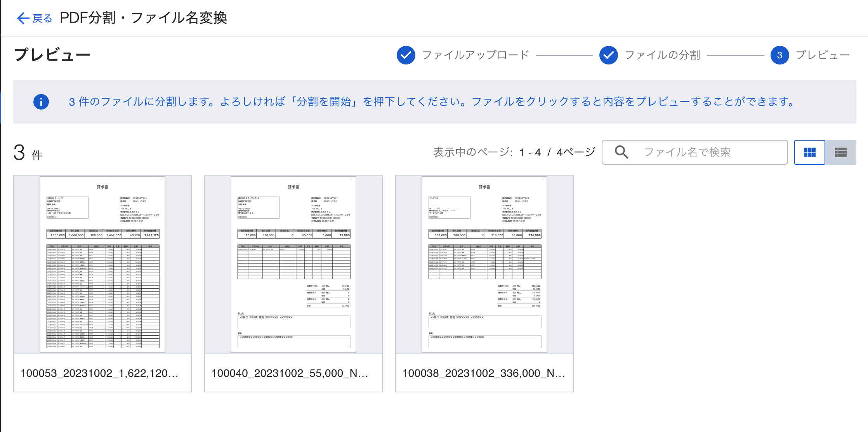Screen dimensions: 868x432
Task: Click the step 3 number circle
Action: coord(779,55)
